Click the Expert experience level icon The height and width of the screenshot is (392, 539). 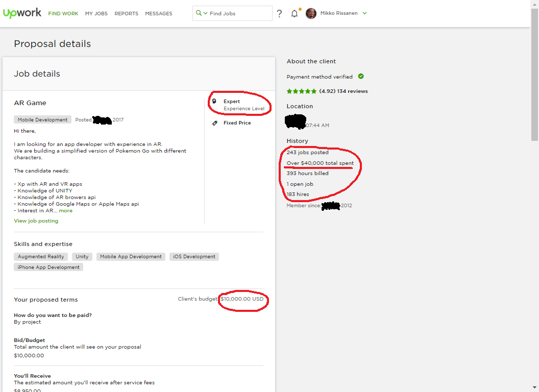pyautogui.click(x=214, y=101)
